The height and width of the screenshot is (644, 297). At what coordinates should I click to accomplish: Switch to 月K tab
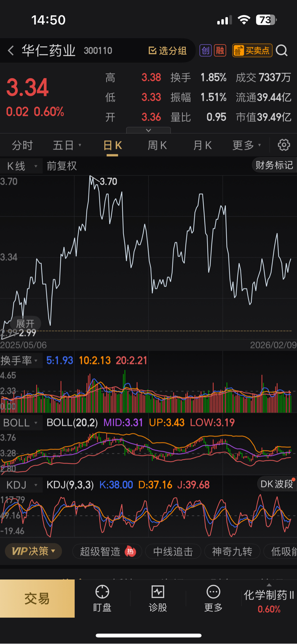(202, 145)
